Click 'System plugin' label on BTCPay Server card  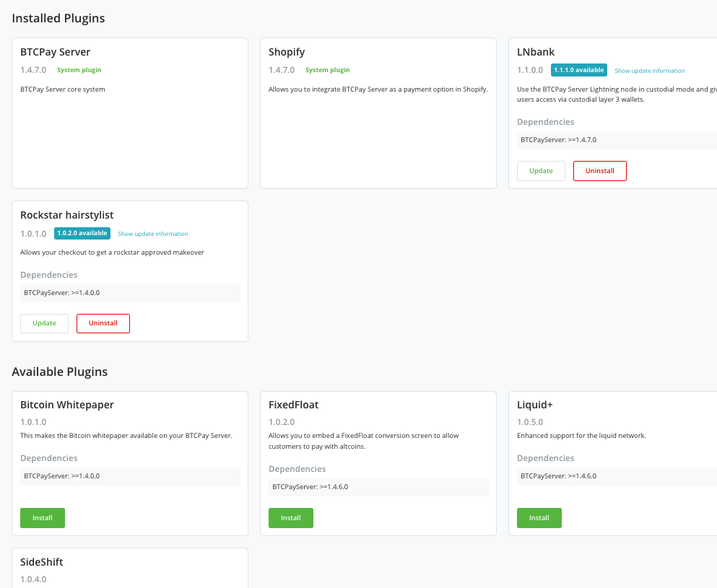[79, 70]
